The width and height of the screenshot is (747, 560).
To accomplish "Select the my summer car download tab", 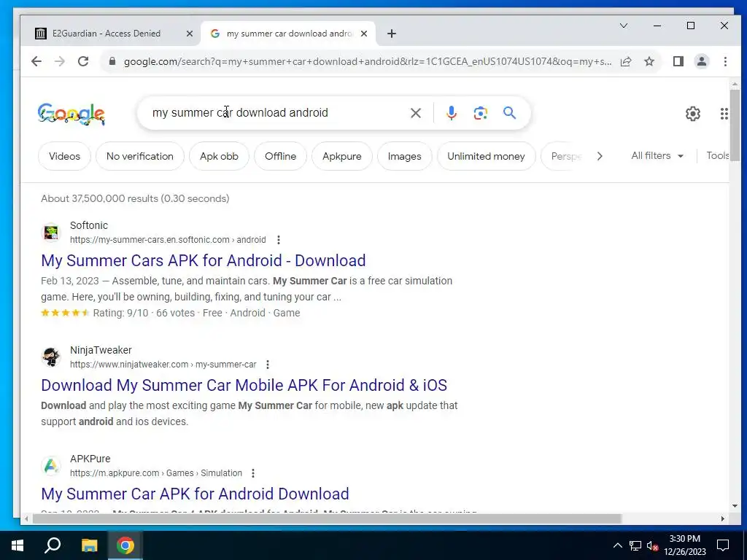I will click(289, 34).
